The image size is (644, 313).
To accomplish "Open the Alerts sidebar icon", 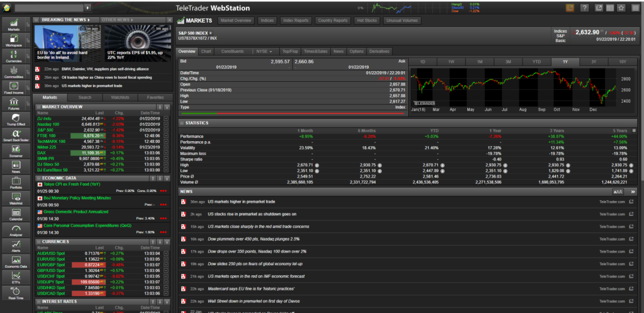I will 16,246.
